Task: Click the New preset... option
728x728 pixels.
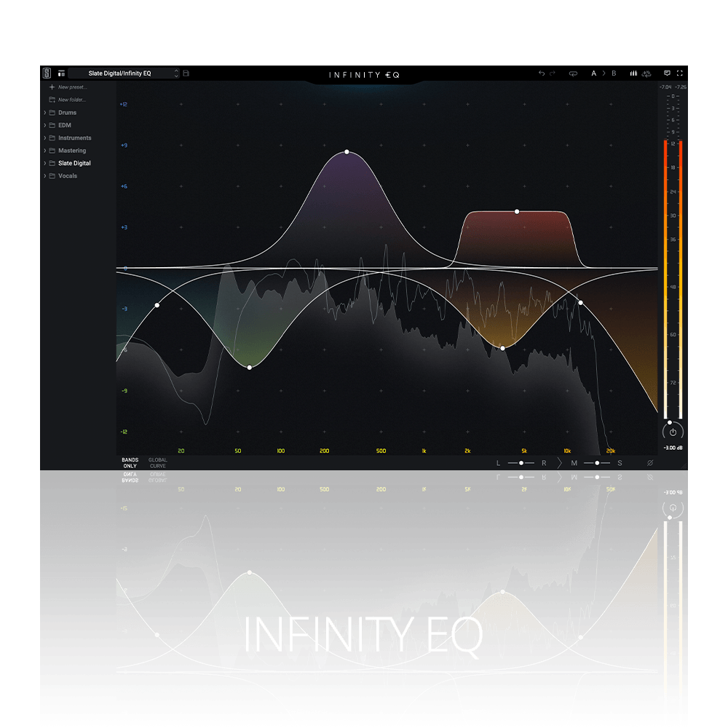Action: 72,87
